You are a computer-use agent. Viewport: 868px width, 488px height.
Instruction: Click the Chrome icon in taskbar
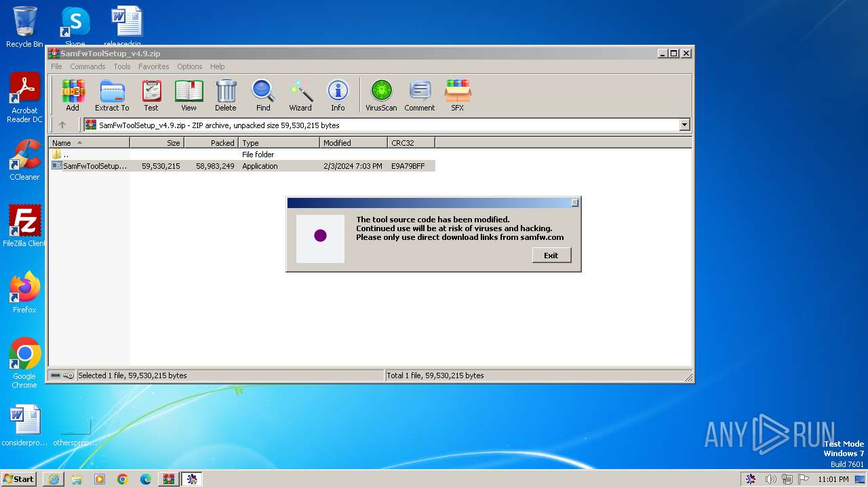pyautogui.click(x=123, y=479)
